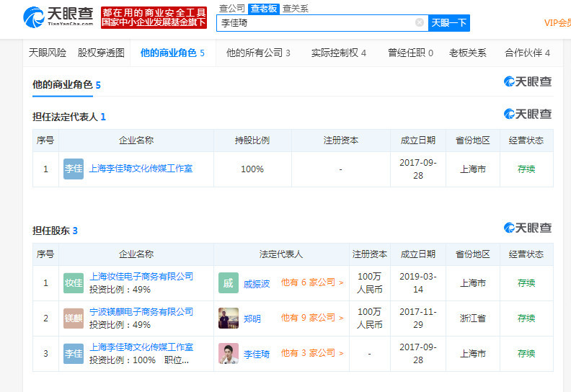The height and width of the screenshot is (392, 571).
Task: Open 李佳琦's profile photo
Action: tap(229, 353)
